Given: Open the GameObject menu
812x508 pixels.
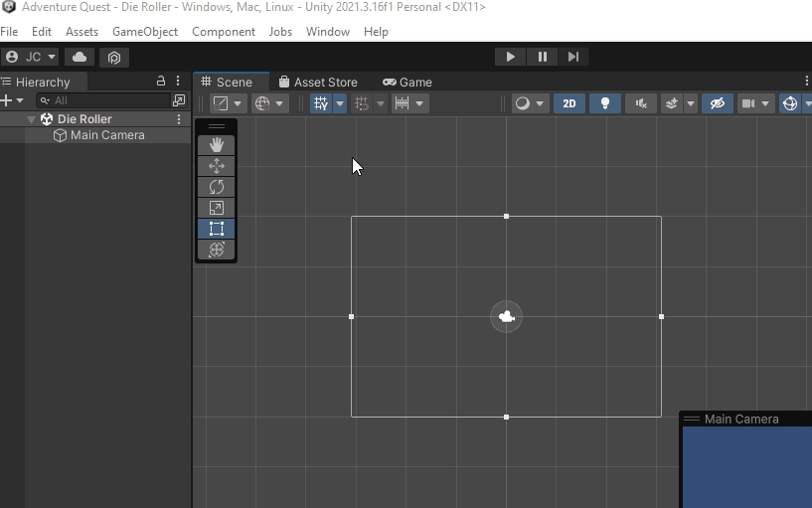Looking at the screenshot, I should click(x=145, y=32).
